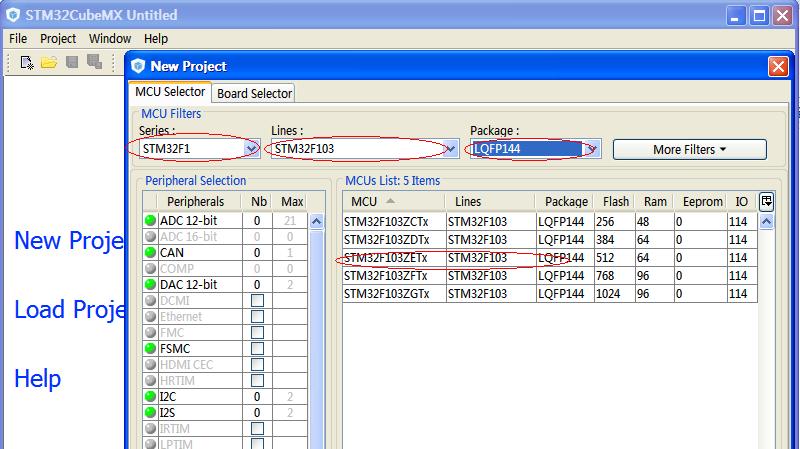Click the Save All toolbar icon
Screen dimensions: 800x449
(94, 63)
